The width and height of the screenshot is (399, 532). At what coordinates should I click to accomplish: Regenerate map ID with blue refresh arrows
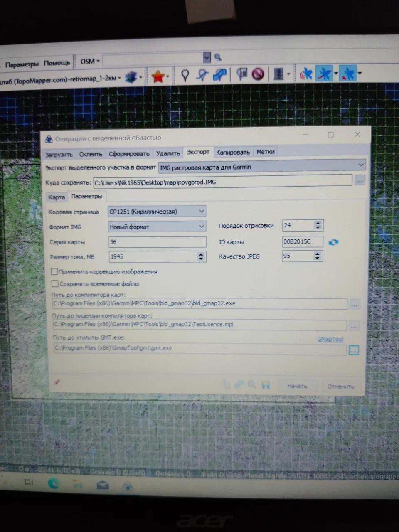click(333, 242)
